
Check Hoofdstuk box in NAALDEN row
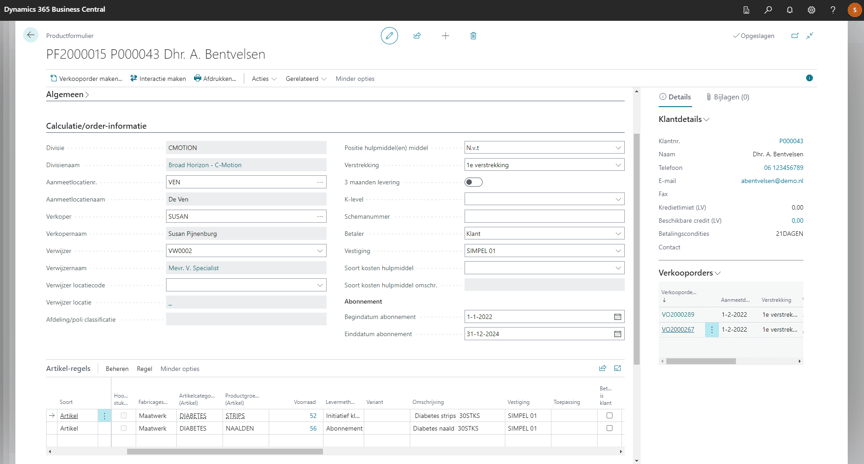123,428
